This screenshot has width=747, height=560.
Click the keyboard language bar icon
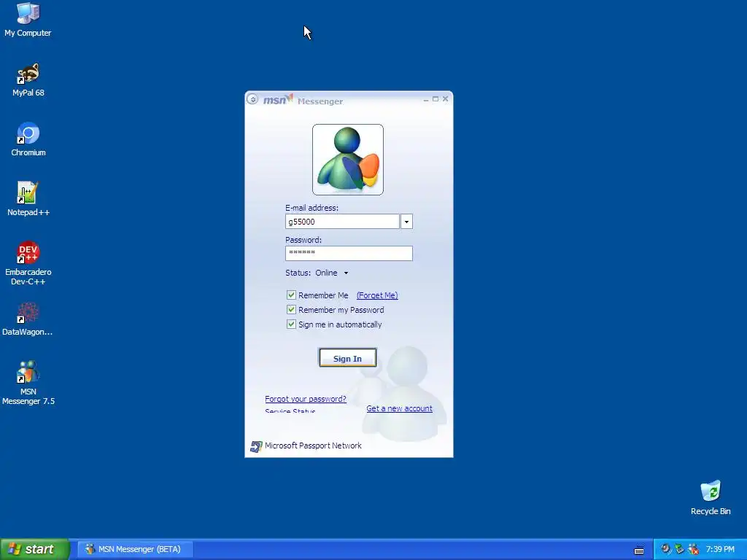pyautogui.click(x=639, y=551)
